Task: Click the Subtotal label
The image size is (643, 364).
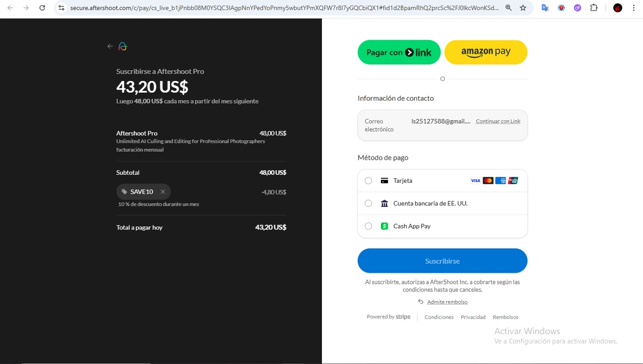Action: point(128,173)
